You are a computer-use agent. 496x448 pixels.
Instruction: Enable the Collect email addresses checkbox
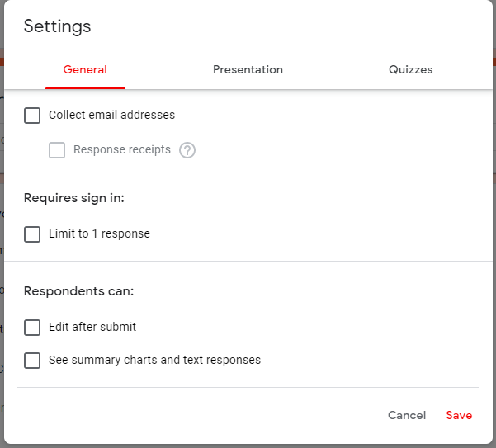(x=32, y=116)
